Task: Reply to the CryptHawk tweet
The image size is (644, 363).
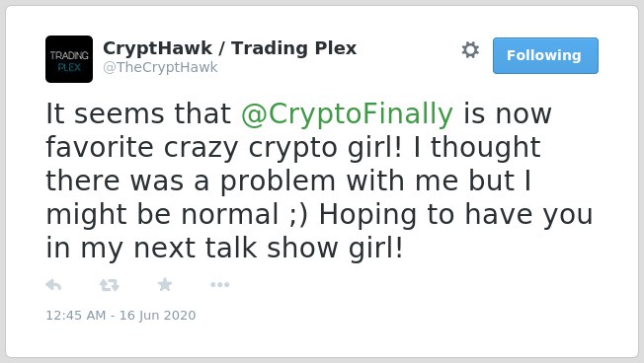Action: 53,285
